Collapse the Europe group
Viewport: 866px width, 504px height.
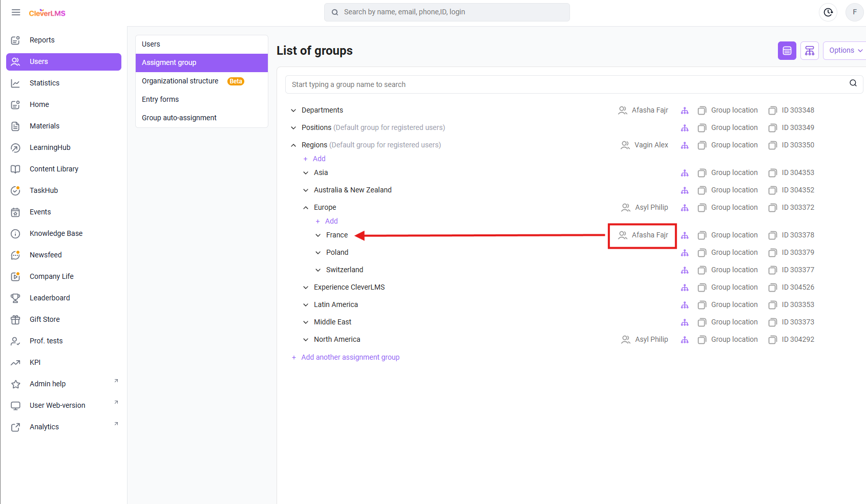click(306, 208)
